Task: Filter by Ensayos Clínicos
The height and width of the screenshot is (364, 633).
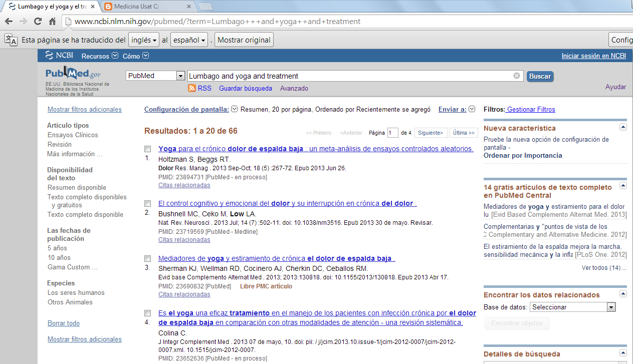Action: [x=73, y=135]
